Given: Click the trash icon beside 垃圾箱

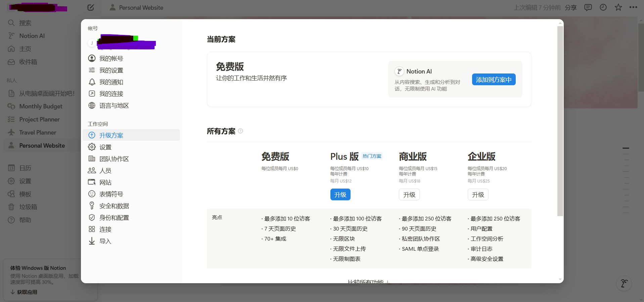Looking at the screenshot, I should click(11, 207).
